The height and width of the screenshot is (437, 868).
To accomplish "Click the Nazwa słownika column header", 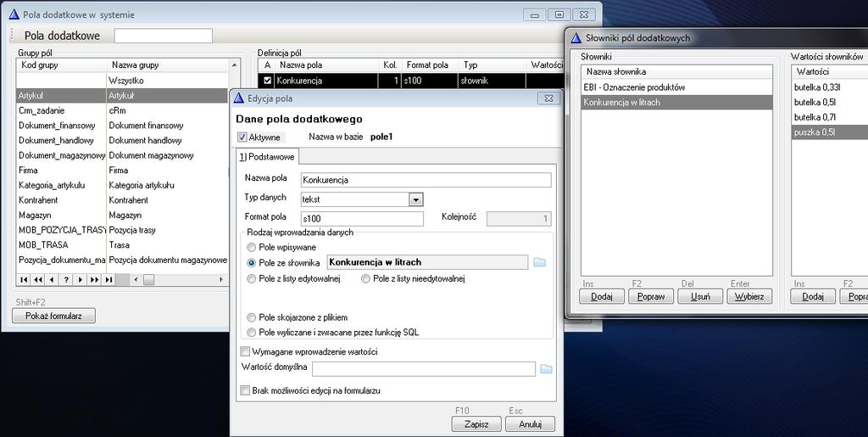I will pos(676,71).
